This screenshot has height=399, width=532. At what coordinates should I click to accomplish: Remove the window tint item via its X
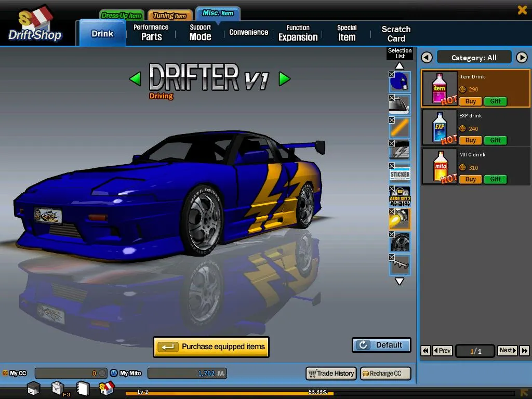392,98
